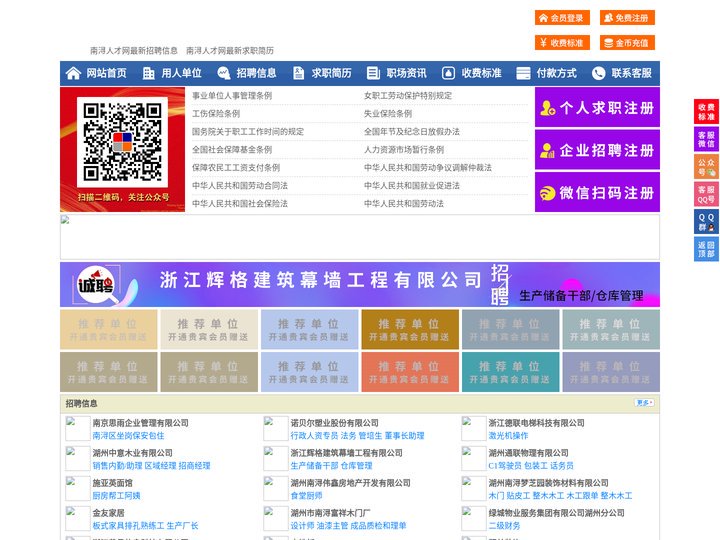This screenshot has height=540, width=720.
Task: Open 事业单位人事管理条例 link
Action: (x=232, y=96)
